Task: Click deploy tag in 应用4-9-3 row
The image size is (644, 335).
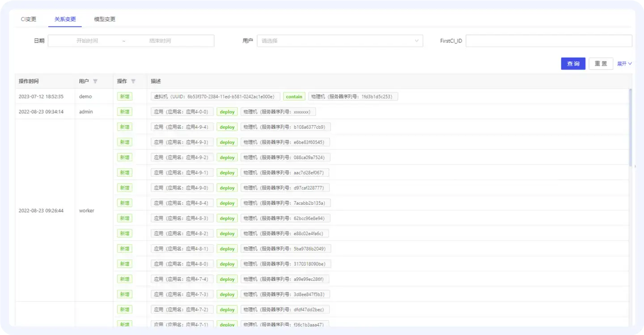Action: point(227,142)
